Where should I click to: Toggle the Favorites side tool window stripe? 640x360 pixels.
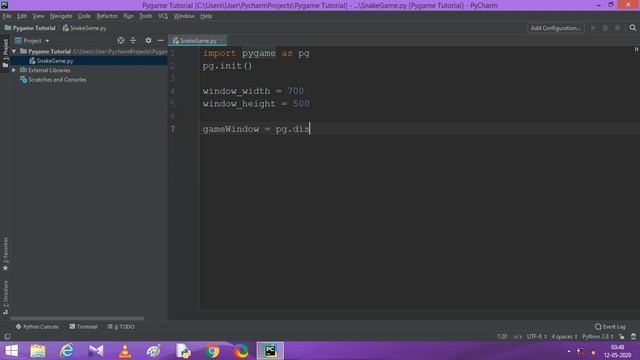[x=5, y=254]
